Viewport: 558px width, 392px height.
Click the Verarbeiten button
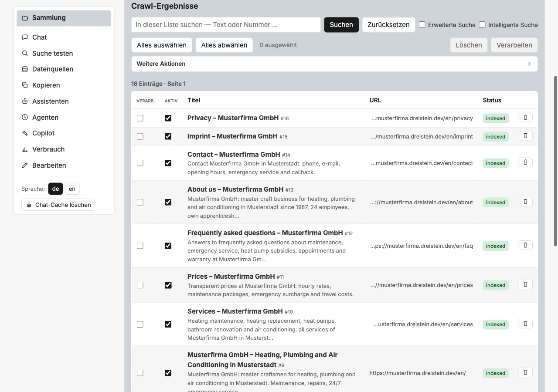tap(514, 45)
